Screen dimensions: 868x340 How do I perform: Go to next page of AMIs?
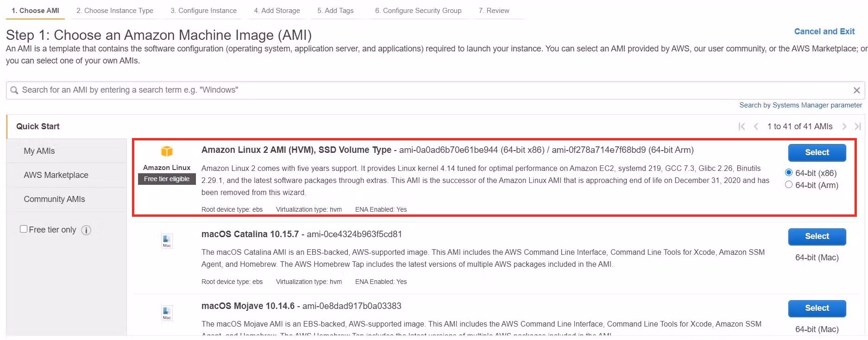pos(844,126)
